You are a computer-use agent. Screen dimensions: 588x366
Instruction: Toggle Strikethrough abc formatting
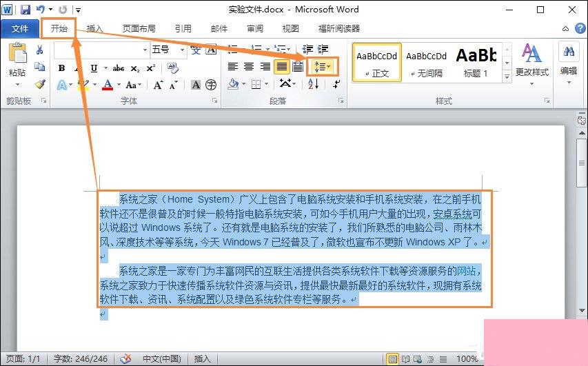tap(119, 68)
